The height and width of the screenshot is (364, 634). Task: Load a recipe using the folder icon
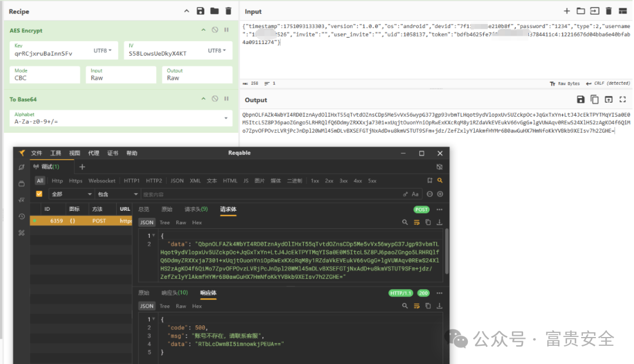point(214,11)
